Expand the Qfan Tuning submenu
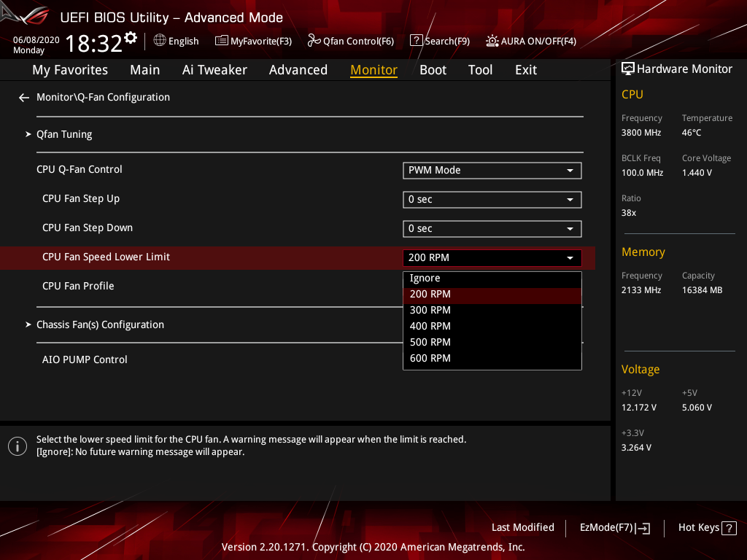Viewport: 747px width, 560px height. click(x=64, y=134)
